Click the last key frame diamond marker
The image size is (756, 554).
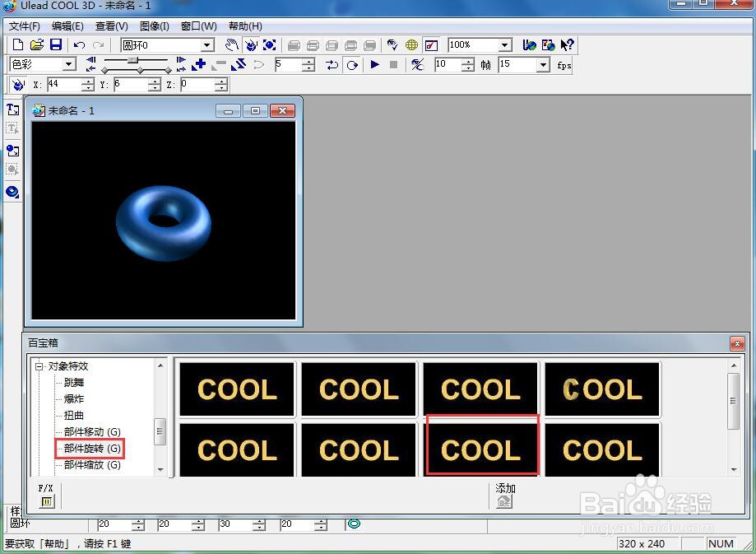click(x=169, y=71)
